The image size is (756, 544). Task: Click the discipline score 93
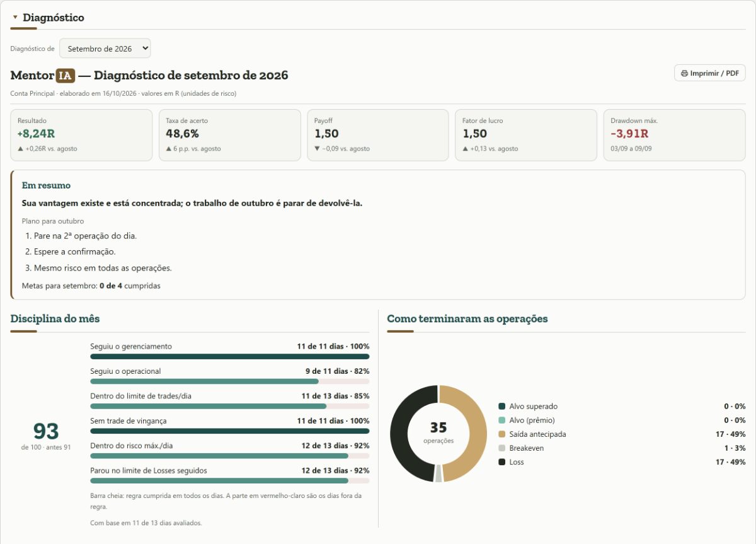pyautogui.click(x=46, y=431)
